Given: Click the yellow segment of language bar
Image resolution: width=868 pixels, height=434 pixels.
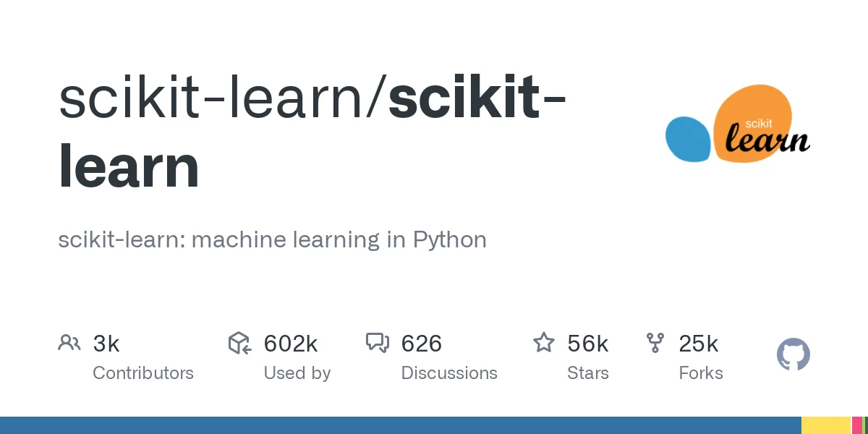Looking at the screenshot, I should point(825,425).
